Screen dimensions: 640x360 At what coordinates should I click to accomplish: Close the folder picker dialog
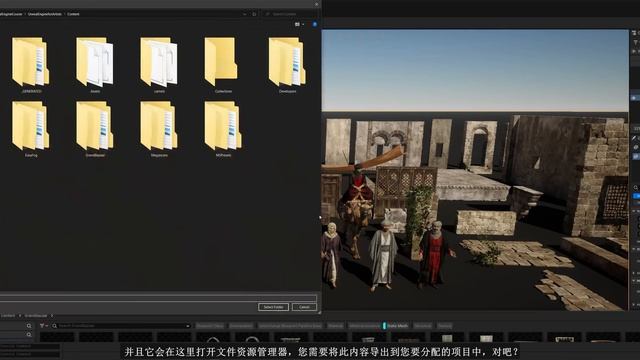pyautogui.click(x=316, y=4)
